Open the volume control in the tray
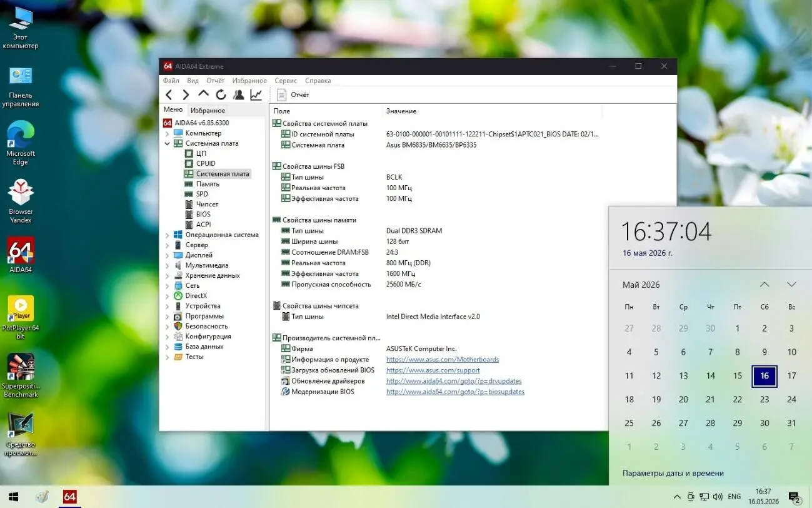This screenshot has height=508, width=812. tap(718, 497)
